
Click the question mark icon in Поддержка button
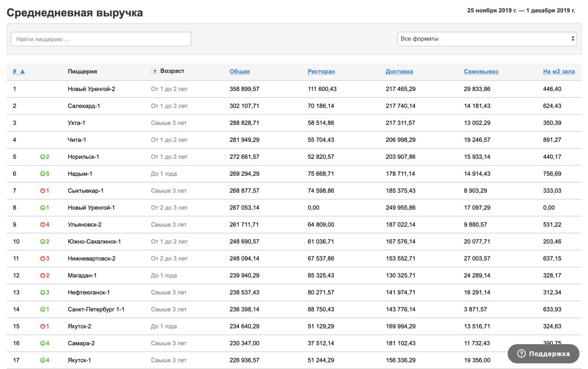(521, 354)
